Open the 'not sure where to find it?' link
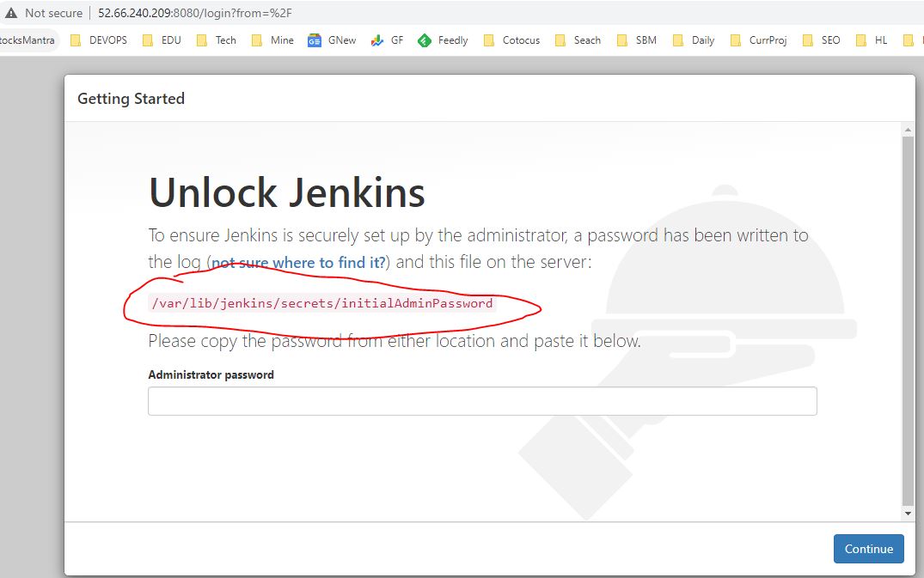Viewport: 924px width, 578px height. 298,263
